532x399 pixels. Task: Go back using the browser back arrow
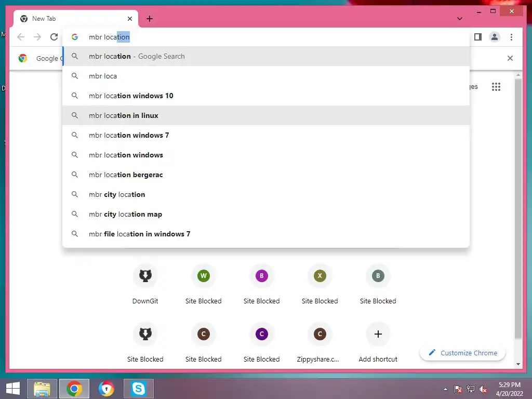pyautogui.click(x=21, y=37)
